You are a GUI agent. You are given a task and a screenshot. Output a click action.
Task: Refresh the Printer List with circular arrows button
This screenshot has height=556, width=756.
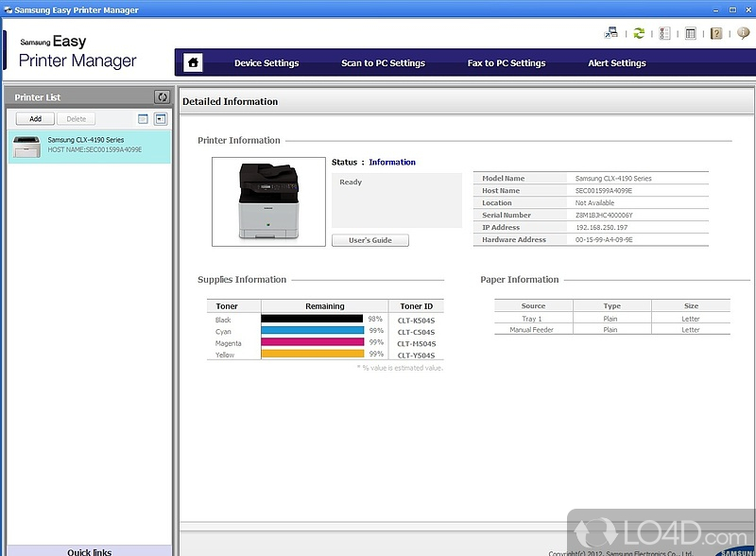pyautogui.click(x=162, y=96)
